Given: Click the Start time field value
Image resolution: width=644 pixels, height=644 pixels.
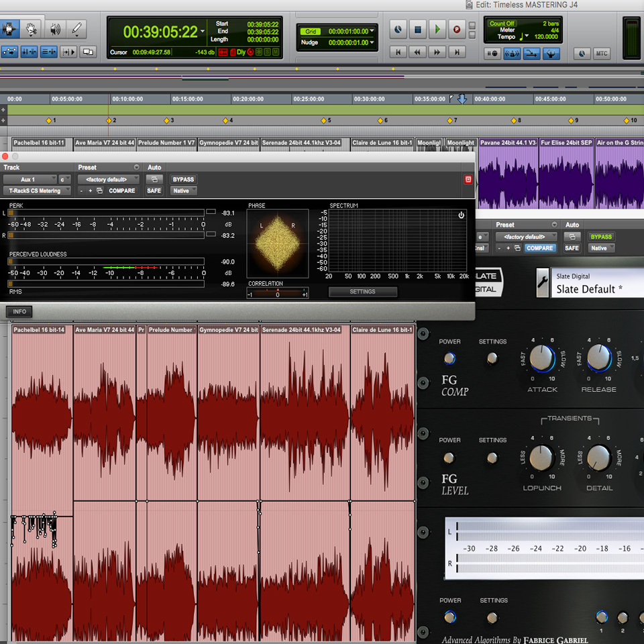Looking at the screenshot, I should point(262,24).
